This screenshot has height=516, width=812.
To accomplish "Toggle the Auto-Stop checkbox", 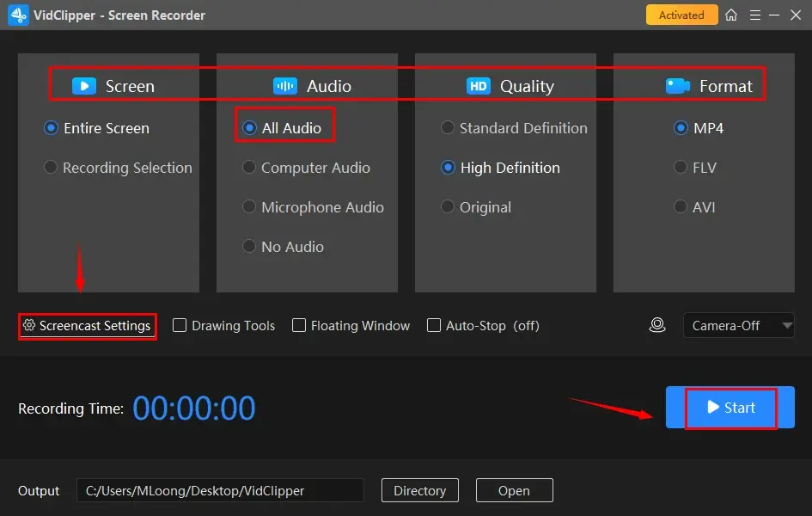I will tap(434, 325).
